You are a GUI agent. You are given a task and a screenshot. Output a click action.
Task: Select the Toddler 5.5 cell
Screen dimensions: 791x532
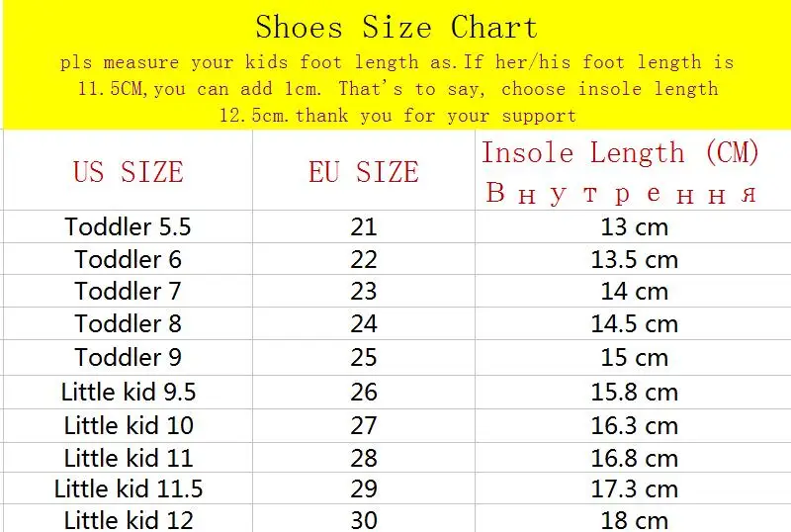click(129, 226)
